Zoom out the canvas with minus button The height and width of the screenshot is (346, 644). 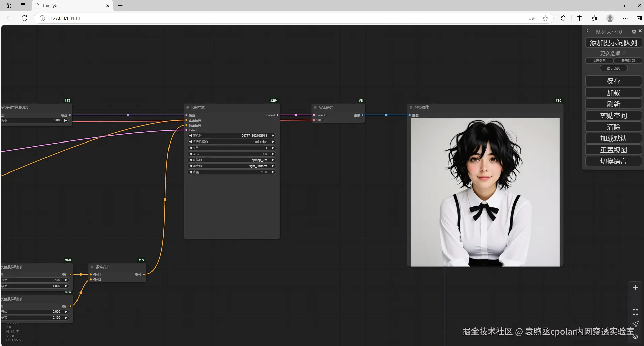click(x=635, y=300)
